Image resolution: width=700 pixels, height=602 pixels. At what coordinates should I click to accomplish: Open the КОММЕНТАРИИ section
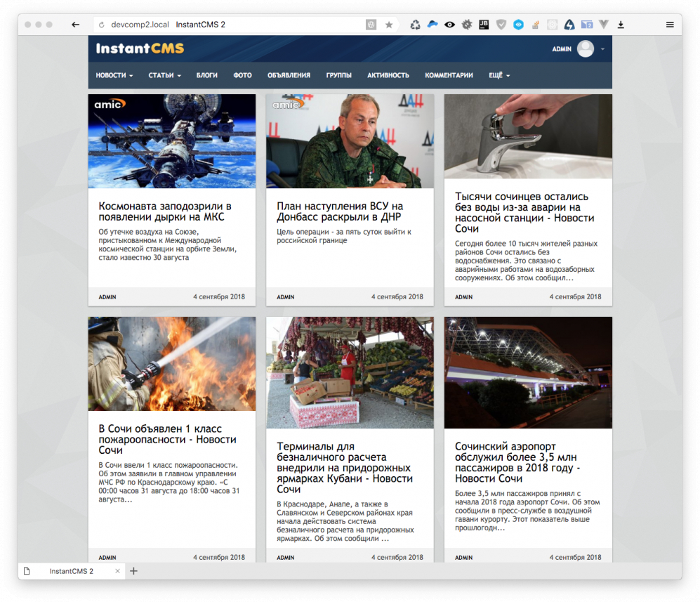coord(449,75)
